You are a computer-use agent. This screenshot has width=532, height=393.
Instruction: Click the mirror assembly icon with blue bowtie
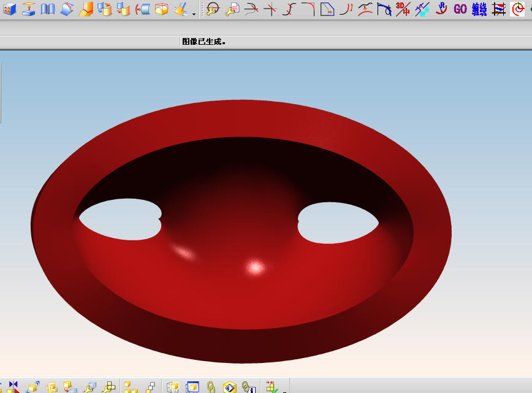coord(13,387)
